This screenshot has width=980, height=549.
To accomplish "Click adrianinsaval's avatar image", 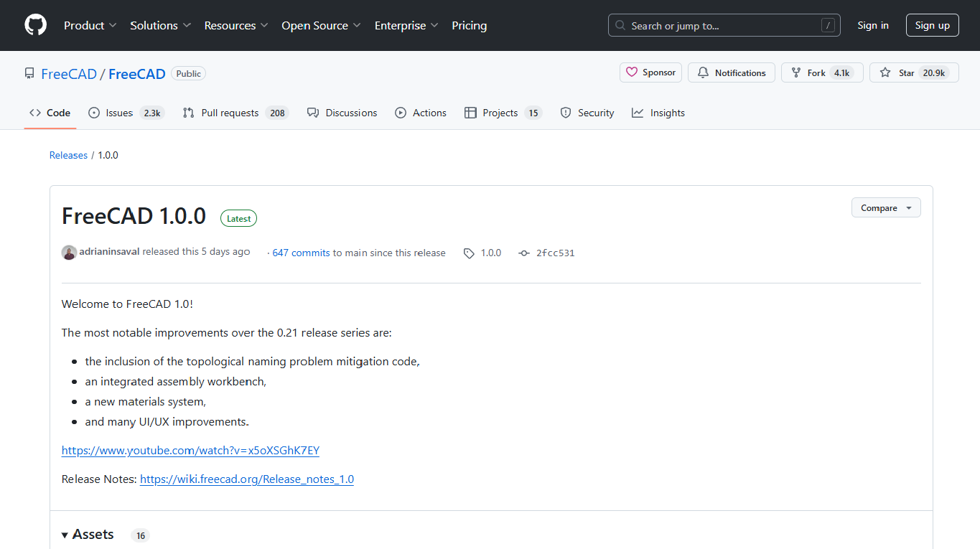I will (69, 253).
